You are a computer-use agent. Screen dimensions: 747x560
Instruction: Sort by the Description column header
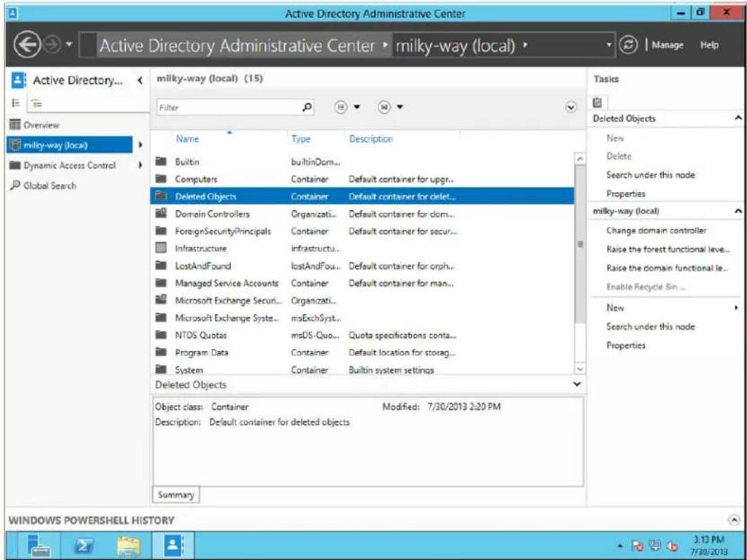(371, 139)
